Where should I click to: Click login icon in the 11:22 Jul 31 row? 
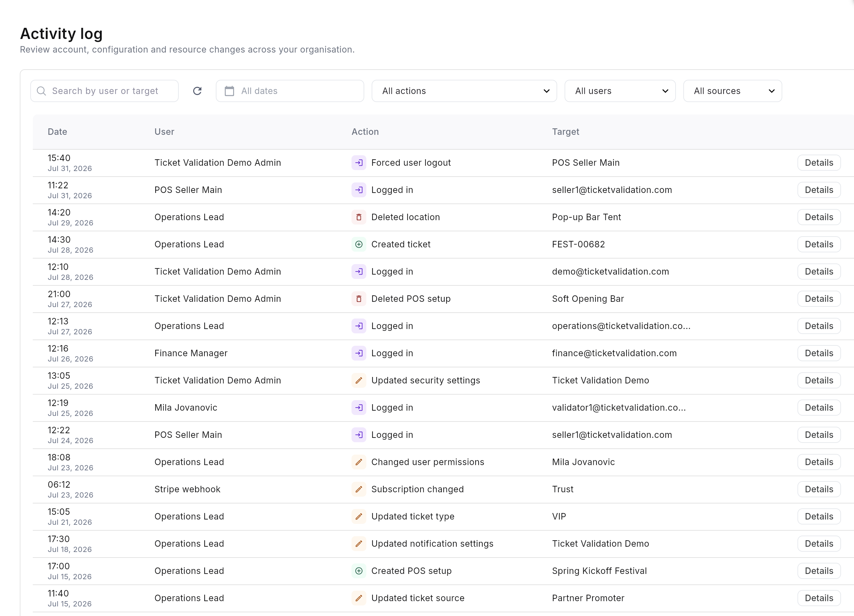click(359, 190)
